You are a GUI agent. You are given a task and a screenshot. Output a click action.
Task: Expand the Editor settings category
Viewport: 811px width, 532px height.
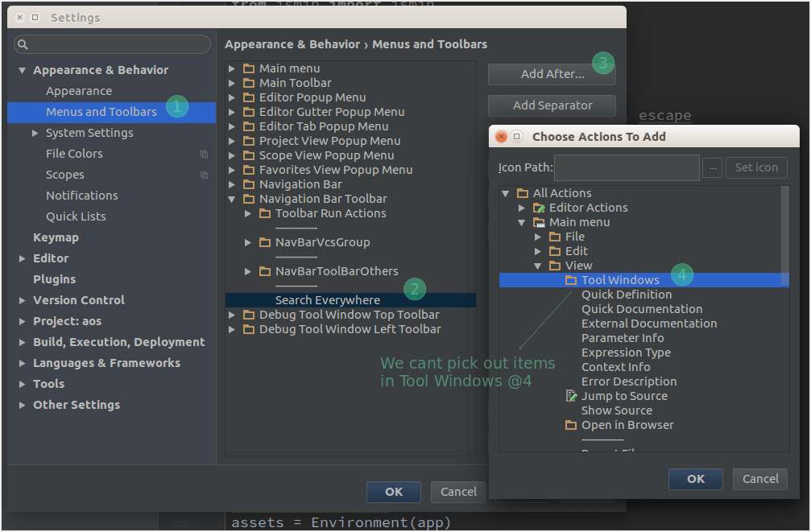22,258
